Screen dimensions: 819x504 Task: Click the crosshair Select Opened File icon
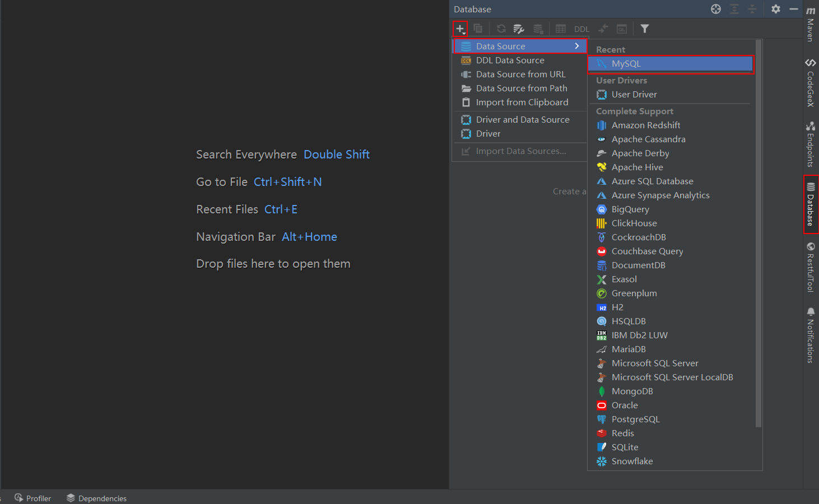(x=716, y=9)
